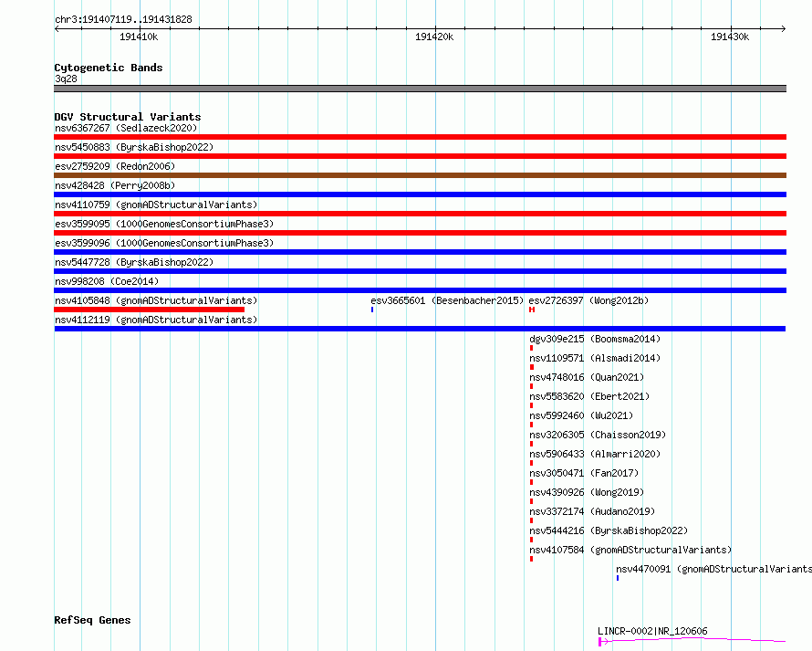Open nsv5992460 (Wu2021) variant
This screenshot has height=651, width=812.
pos(581,415)
